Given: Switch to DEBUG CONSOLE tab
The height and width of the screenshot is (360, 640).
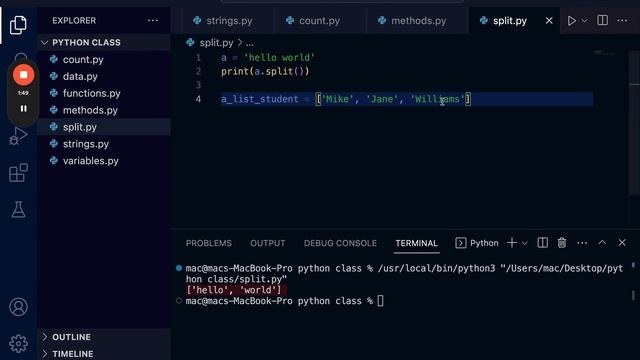Looking at the screenshot, I should point(340,243).
